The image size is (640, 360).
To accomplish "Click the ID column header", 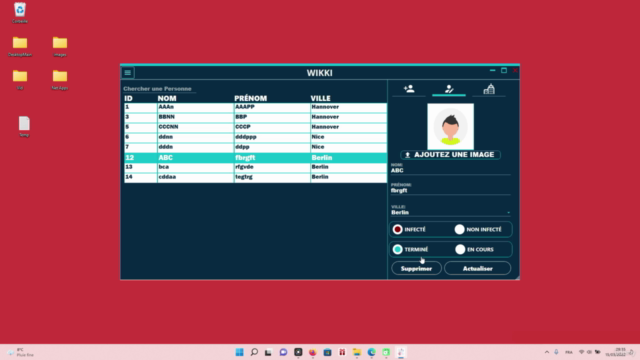I will tap(129, 98).
